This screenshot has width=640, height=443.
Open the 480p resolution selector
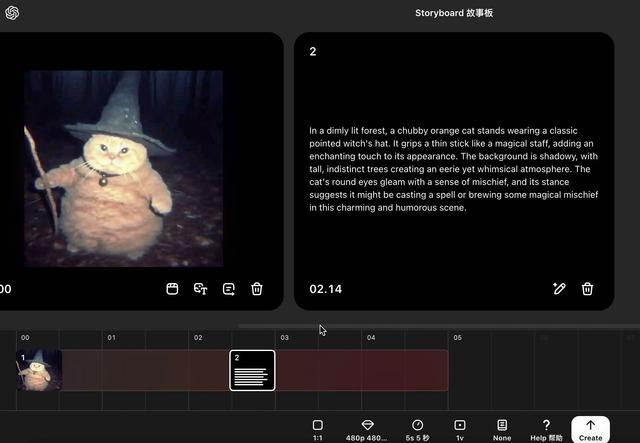[x=367, y=429]
